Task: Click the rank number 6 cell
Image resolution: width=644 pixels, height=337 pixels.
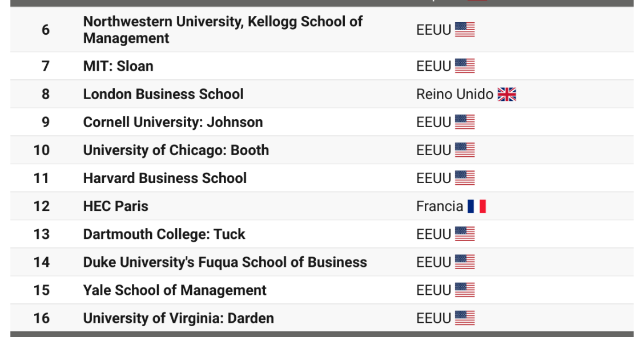Action: 46,30
